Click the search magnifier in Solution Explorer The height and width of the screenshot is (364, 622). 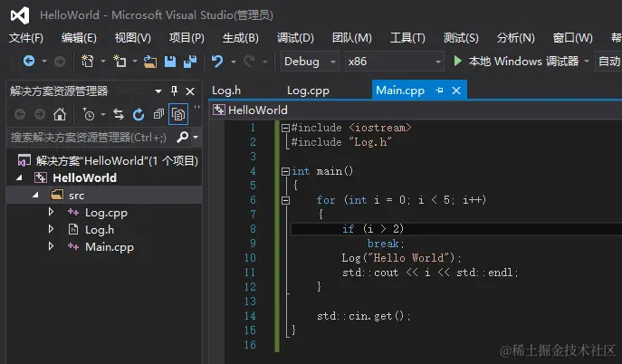(183, 137)
